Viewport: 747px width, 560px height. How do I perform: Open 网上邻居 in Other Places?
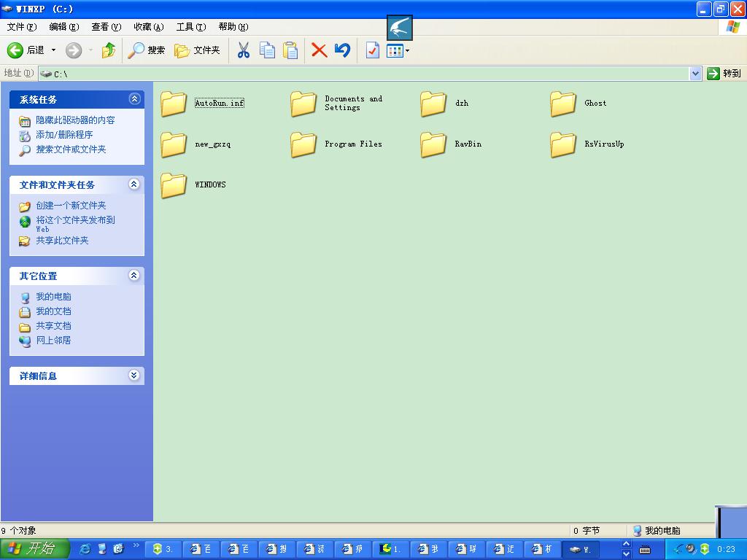[x=53, y=341]
